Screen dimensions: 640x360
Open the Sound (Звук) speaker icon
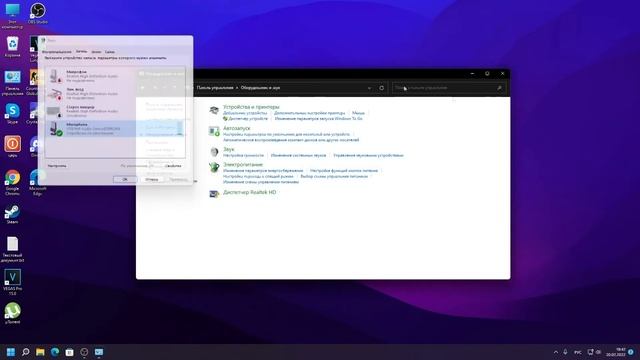214,152
